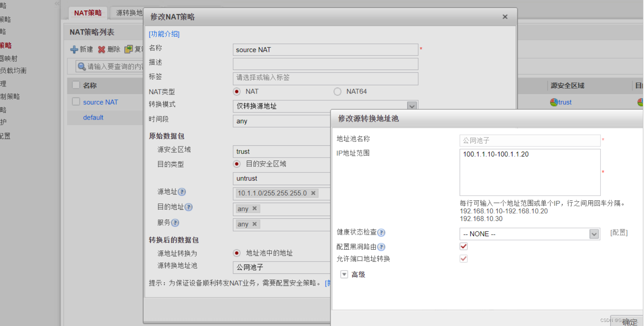Screen dimensions: 644x326
Task: Open the 健康状态检查 NONE dropdown
Action: 594,234
